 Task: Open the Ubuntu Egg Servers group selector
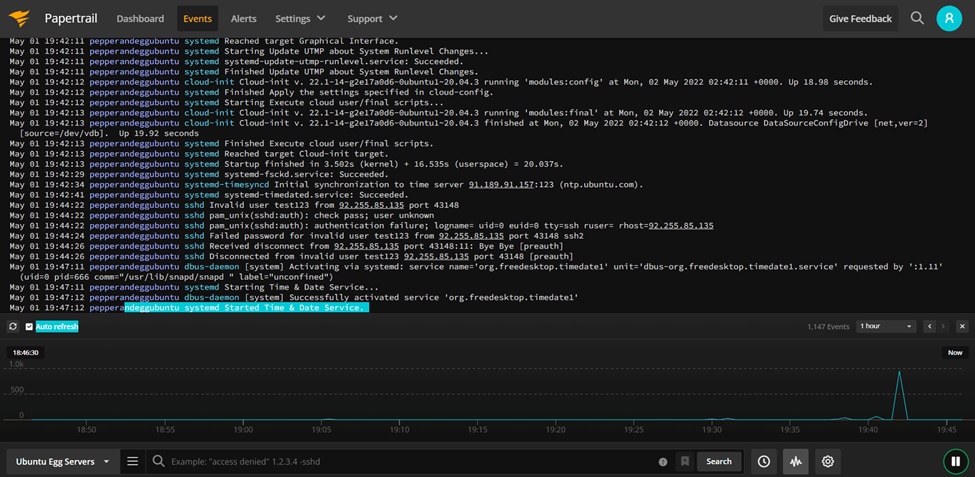coord(62,461)
